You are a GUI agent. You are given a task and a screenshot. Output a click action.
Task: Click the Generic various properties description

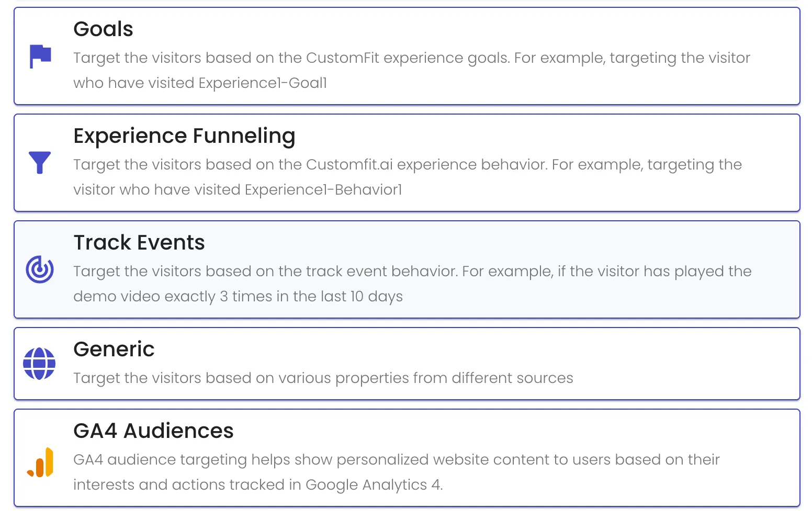click(323, 378)
